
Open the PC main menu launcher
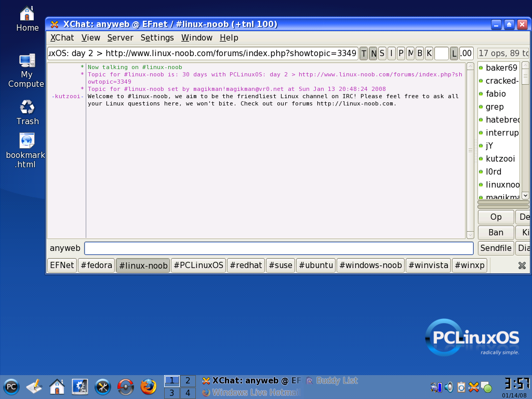[x=11, y=387]
